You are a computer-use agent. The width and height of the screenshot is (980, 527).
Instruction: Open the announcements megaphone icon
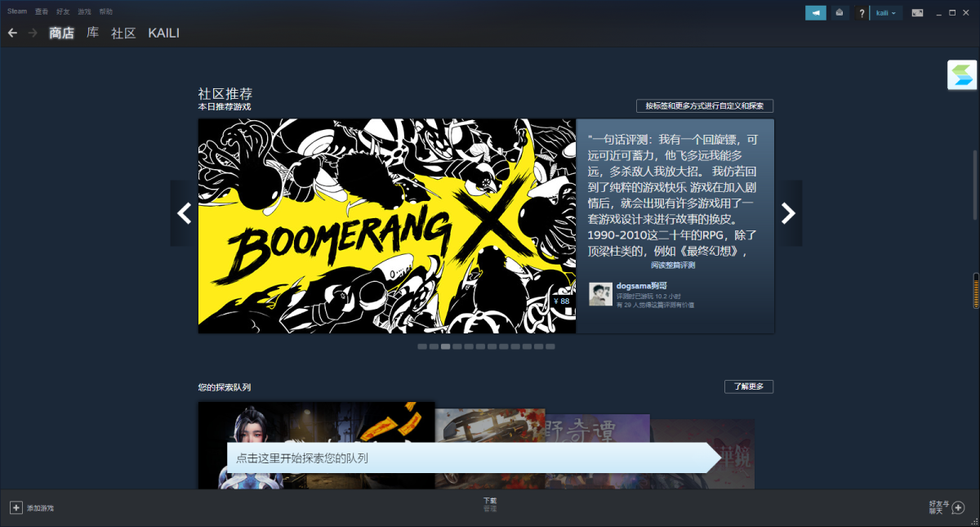point(815,13)
